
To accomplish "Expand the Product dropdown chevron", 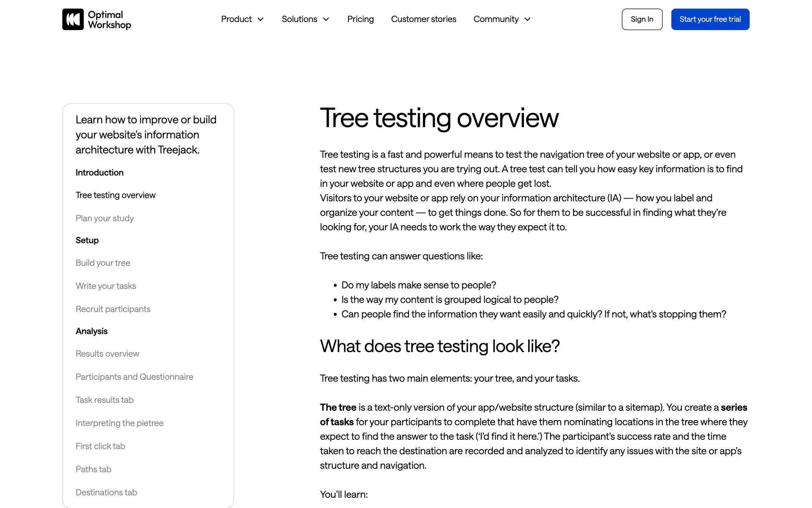I will pyautogui.click(x=261, y=19).
